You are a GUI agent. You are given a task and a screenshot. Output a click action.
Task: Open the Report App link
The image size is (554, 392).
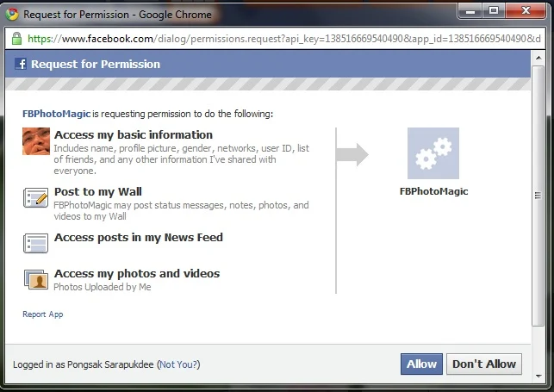click(x=43, y=314)
